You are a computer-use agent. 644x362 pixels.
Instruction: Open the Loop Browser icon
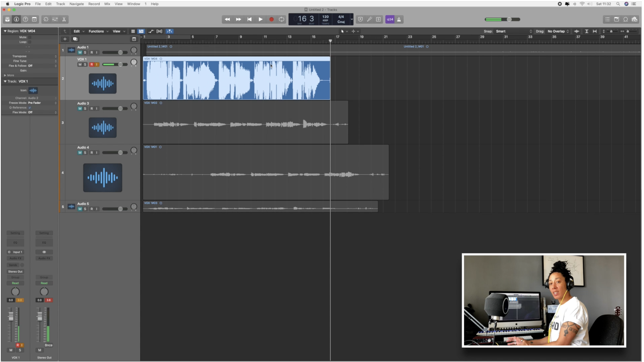[x=625, y=19]
